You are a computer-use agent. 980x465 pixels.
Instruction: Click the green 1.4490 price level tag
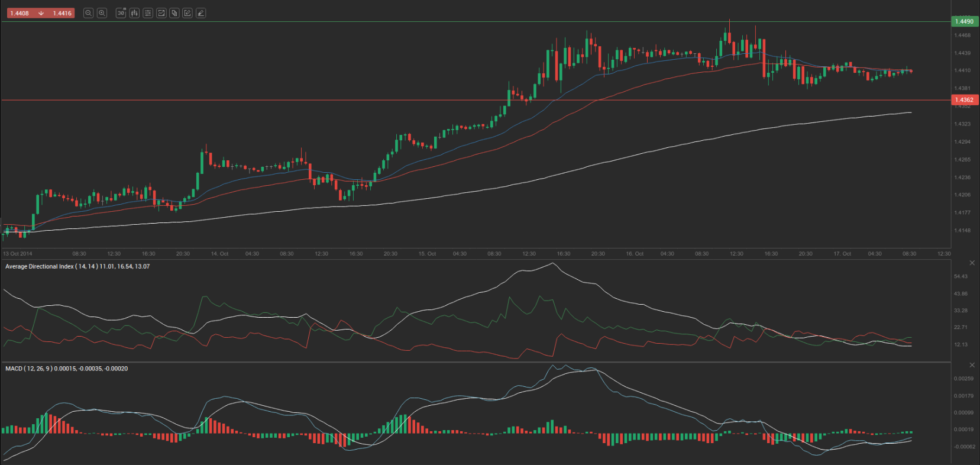(964, 21)
